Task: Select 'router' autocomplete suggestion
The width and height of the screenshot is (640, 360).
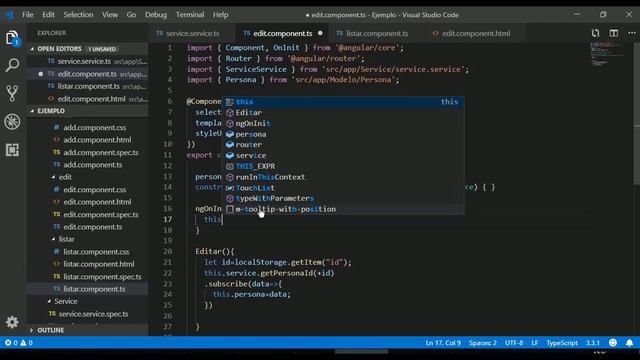Action: (x=344, y=144)
